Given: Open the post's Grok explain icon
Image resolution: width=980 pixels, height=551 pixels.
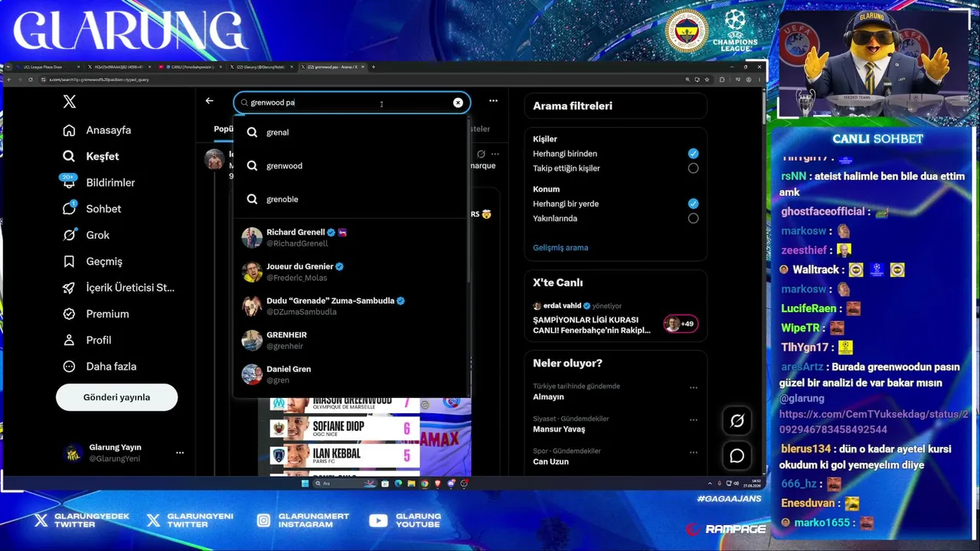Looking at the screenshot, I should (481, 154).
